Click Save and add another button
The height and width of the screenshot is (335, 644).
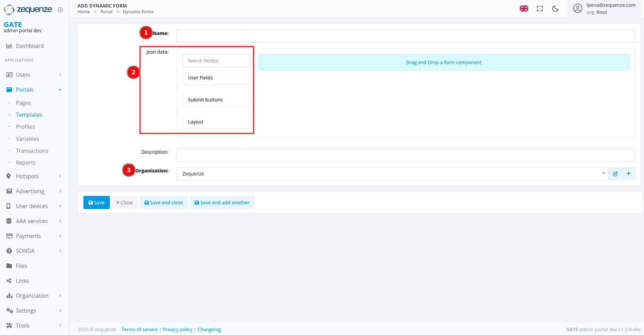222,203
